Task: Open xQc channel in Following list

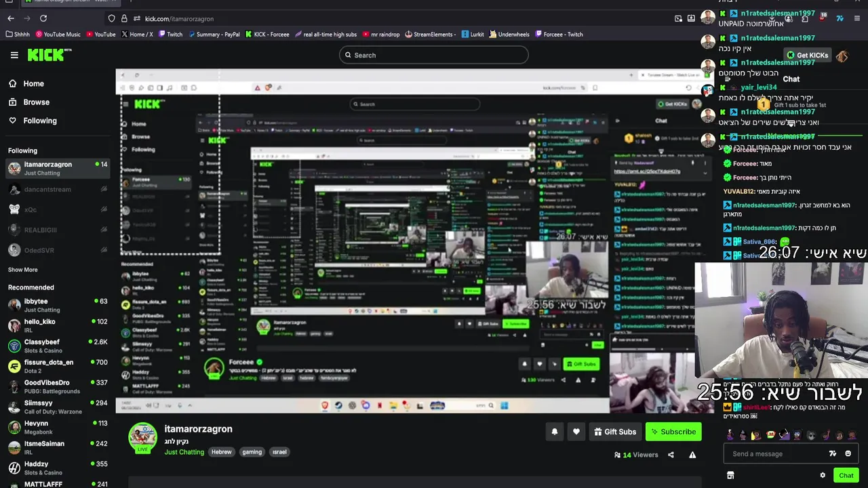Action: click(x=57, y=209)
